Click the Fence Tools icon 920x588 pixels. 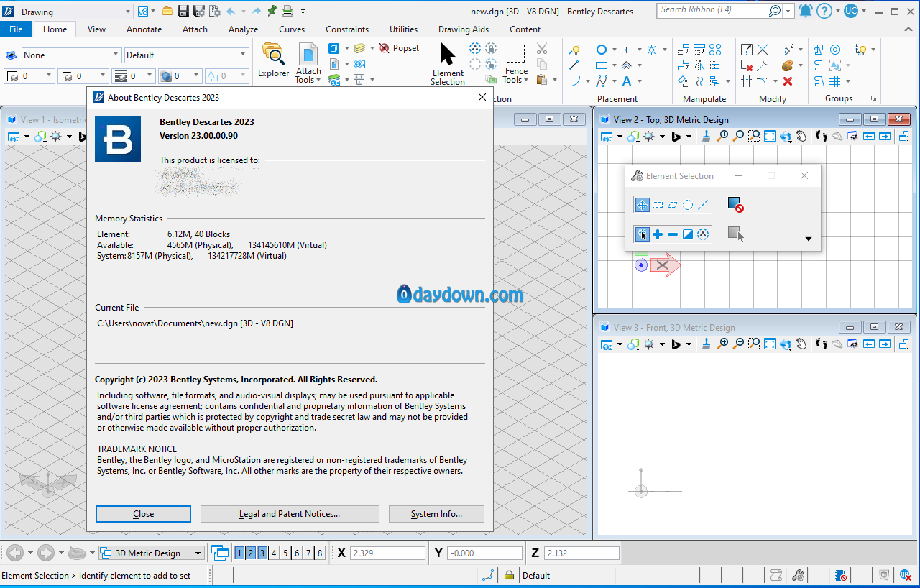point(515,64)
